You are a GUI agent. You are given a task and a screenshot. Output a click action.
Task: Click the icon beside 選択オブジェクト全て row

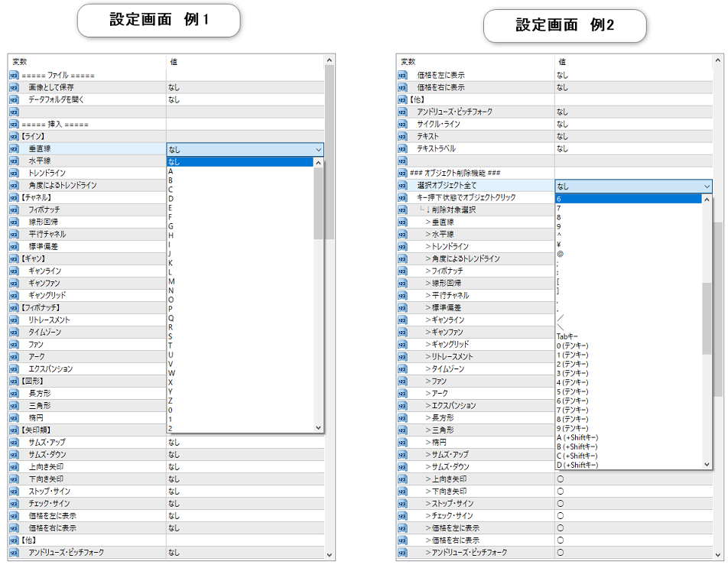click(402, 186)
